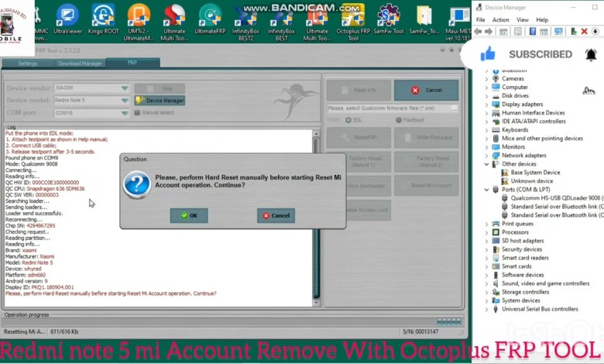The height and width of the screenshot is (364, 604).
Task: Go back in Device Manager toolbar
Action: point(479,32)
